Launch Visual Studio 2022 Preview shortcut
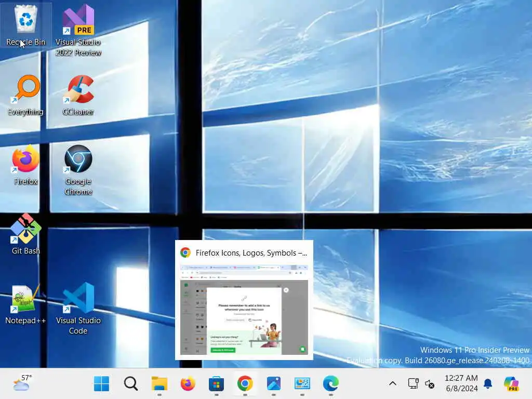The width and height of the screenshot is (532, 399). point(78,30)
